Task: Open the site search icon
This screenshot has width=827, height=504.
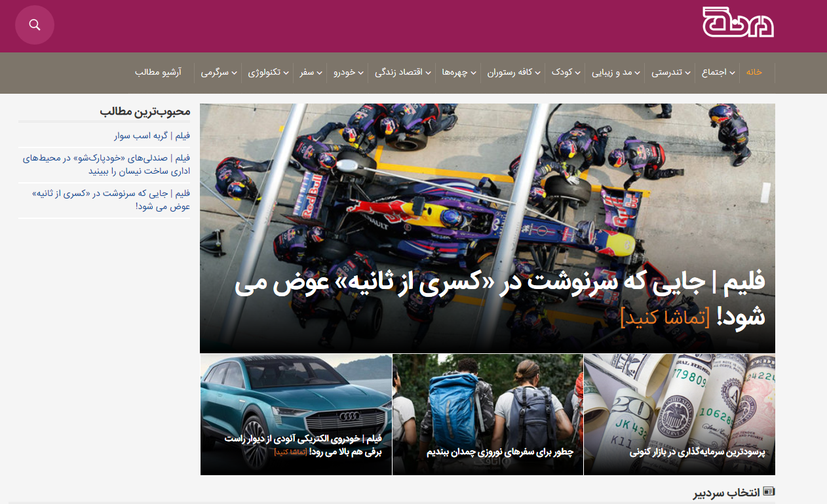Action: coord(34,24)
